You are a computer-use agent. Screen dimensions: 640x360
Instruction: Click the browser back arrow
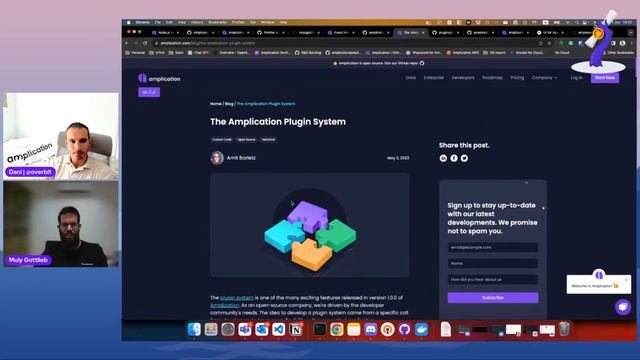pyautogui.click(x=127, y=43)
